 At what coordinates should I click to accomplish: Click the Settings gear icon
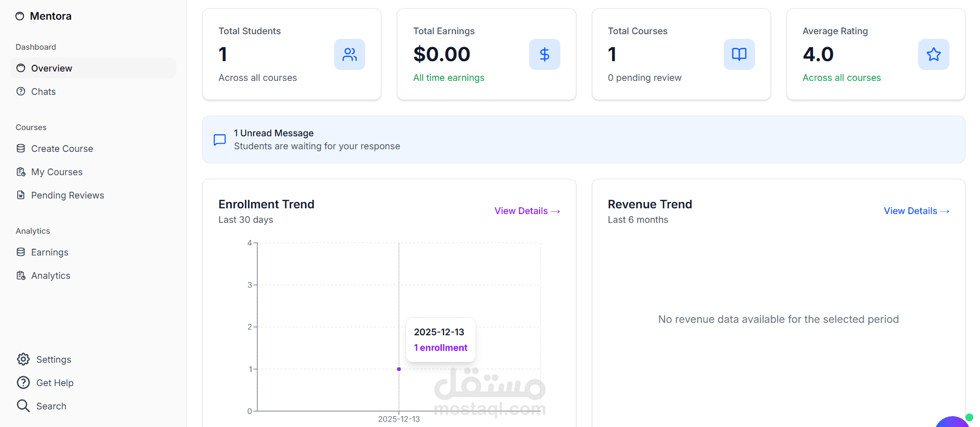point(23,359)
